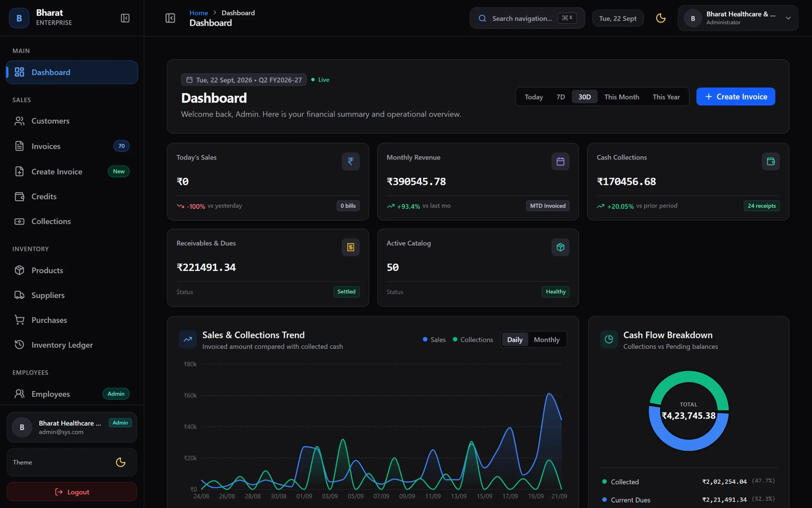Click the Tue, 22 Sept date chip
The width and height of the screenshot is (812, 508).
pos(617,18)
